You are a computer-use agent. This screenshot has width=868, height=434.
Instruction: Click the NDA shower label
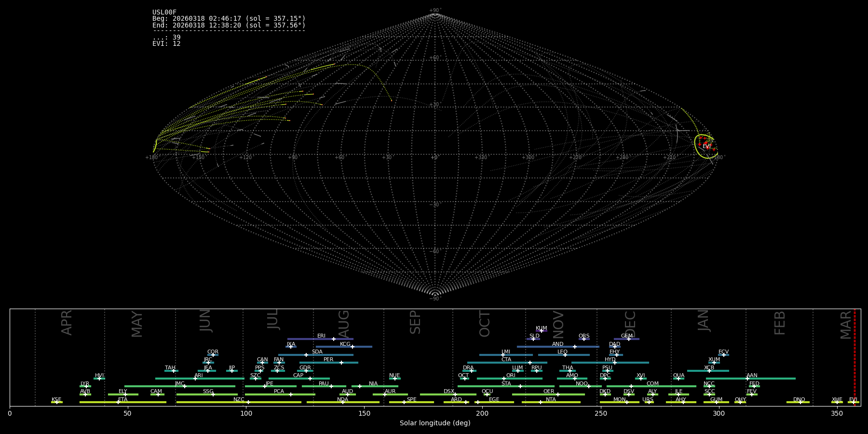[342, 400]
